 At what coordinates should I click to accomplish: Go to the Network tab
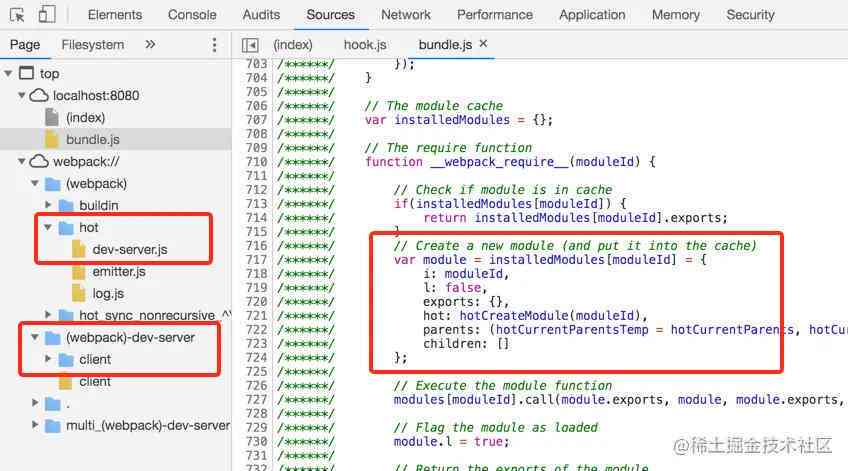[406, 15]
